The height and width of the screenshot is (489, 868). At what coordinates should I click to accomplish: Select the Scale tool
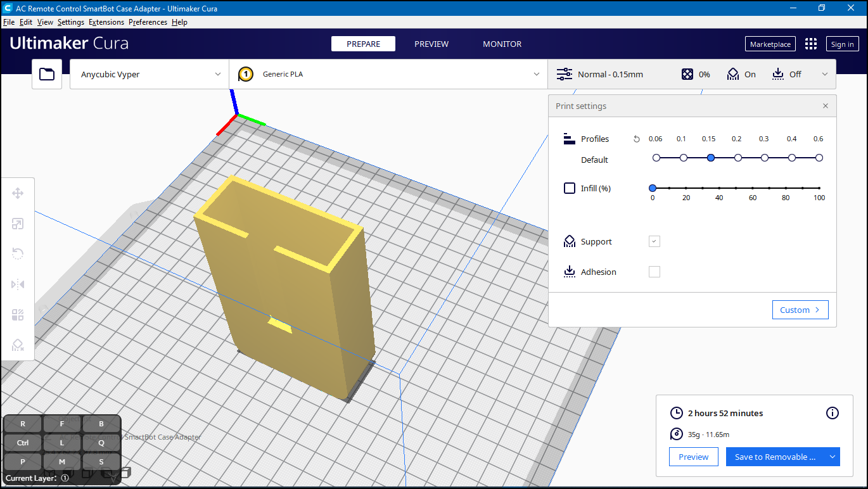coord(18,224)
